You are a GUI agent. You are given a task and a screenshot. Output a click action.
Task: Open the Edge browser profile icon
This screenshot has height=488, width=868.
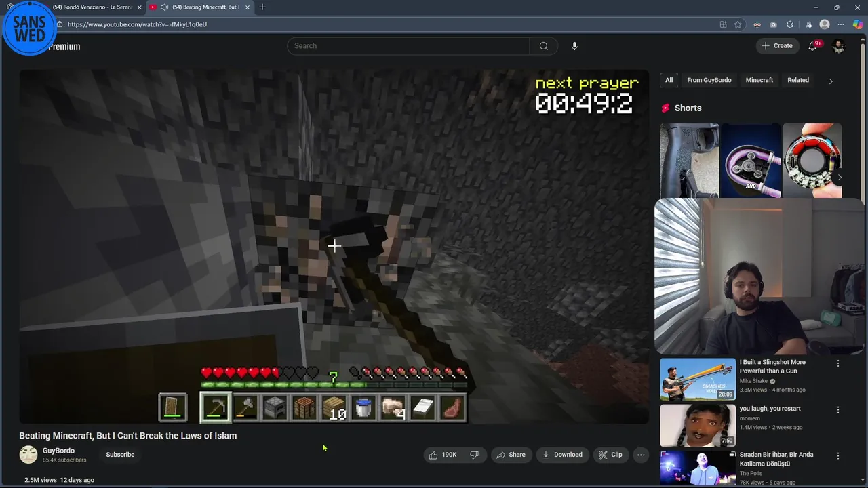[825, 24]
